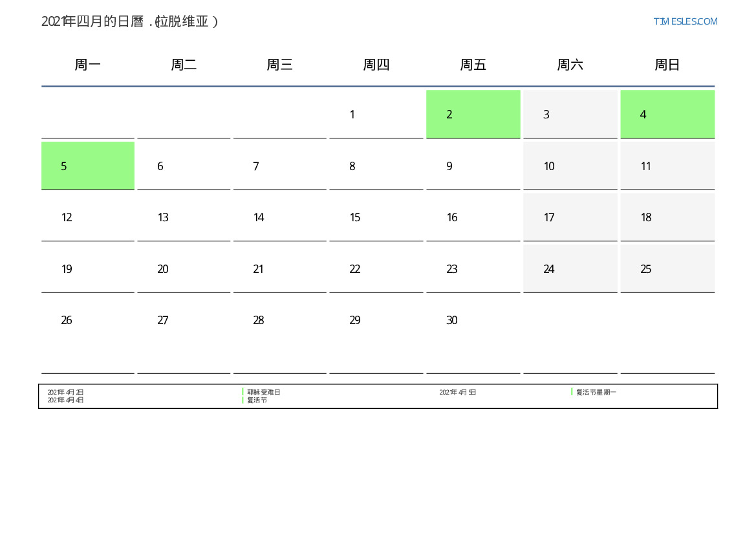The width and height of the screenshot is (756, 535).
Task: Click the 复活节星期一 legend label
Action: [596, 392]
